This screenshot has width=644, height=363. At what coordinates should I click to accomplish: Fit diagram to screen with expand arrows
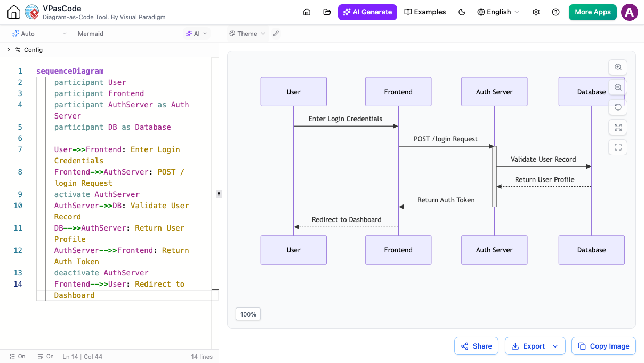[x=618, y=127]
